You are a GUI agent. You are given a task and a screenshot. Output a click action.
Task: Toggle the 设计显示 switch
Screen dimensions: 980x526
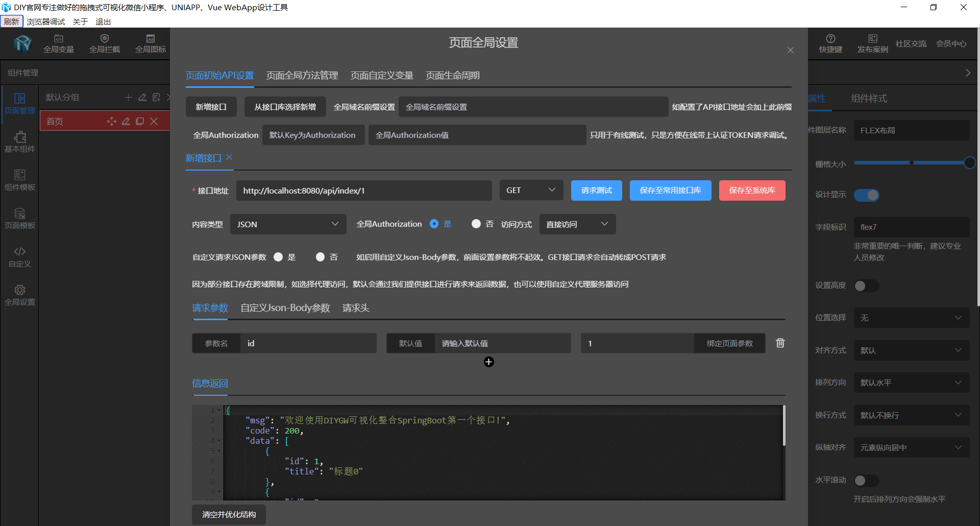click(x=866, y=195)
